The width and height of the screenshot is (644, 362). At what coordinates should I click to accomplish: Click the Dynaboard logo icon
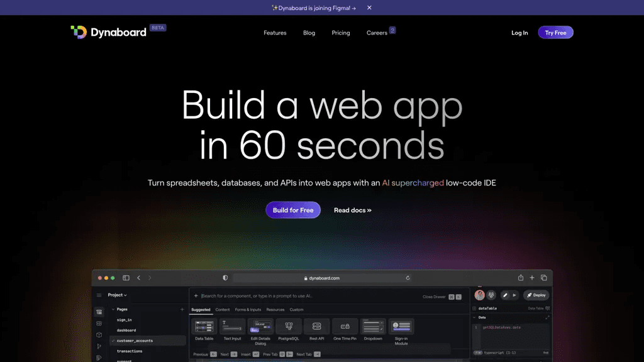pyautogui.click(x=79, y=32)
